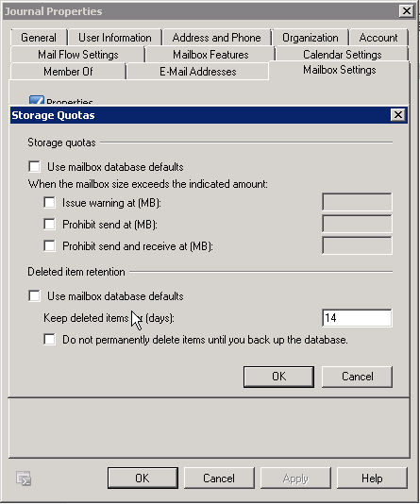
Task: Click the Keep deleted items days field showing 14
Action: (357, 318)
